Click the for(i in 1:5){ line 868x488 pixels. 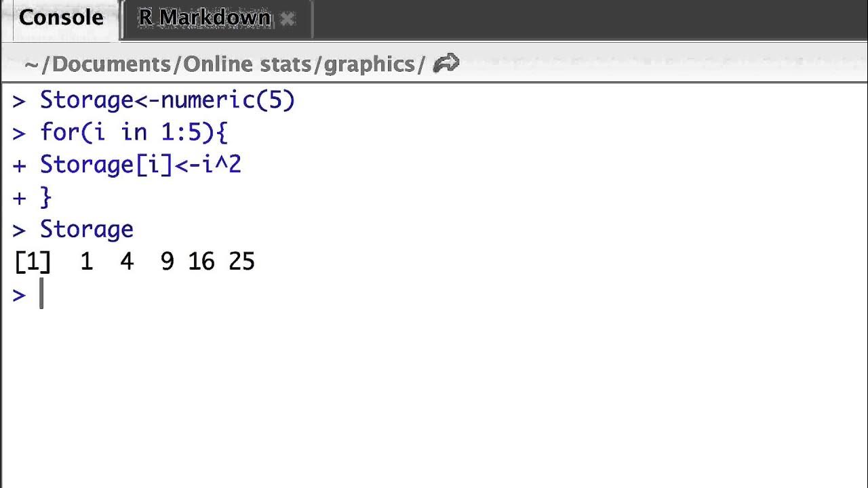coord(134,132)
